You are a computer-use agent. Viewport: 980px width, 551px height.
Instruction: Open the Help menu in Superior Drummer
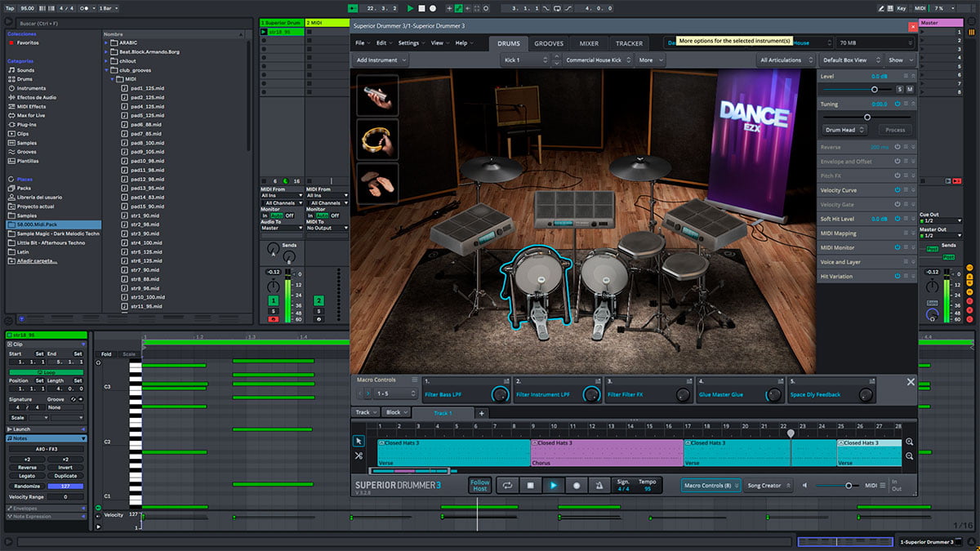tap(463, 43)
